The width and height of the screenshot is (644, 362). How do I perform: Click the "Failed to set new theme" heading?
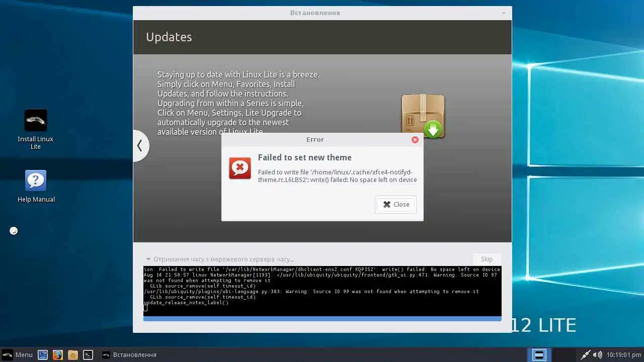(305, 157)
